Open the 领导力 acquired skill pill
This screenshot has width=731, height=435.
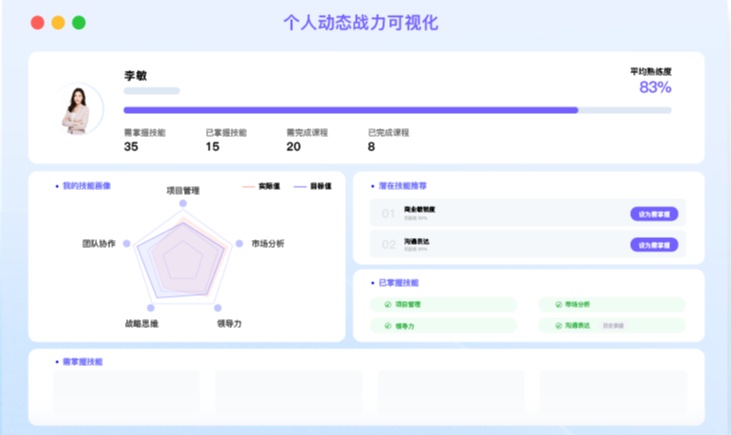443,325
